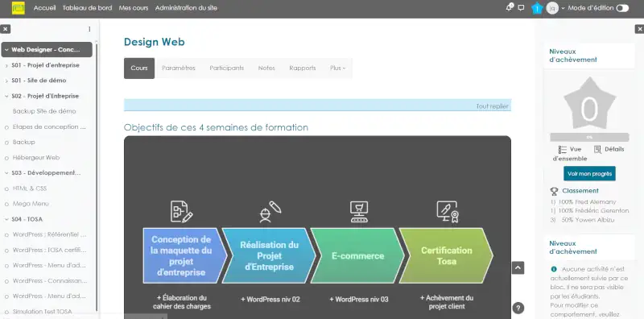The image size is (644, 319).
Task: Click the Certification Tosa arrow shape
Action: (446, 255)
